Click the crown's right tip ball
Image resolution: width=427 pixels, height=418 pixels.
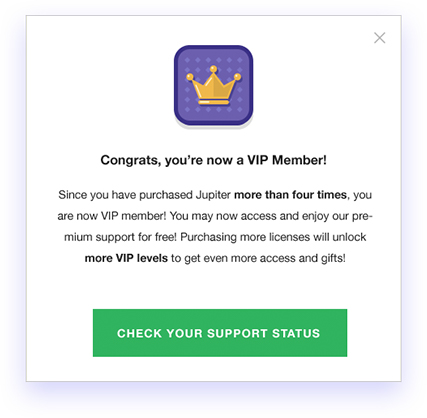[x=237, y=77]
